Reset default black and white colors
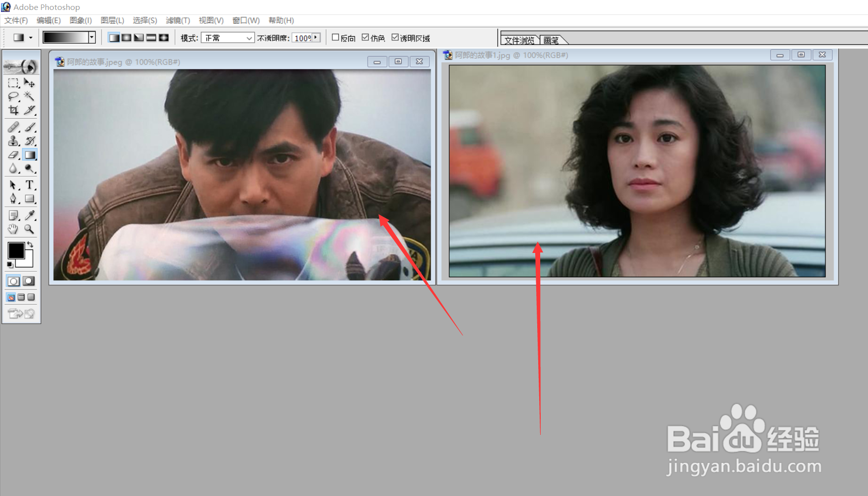 (x=10, y=265)
